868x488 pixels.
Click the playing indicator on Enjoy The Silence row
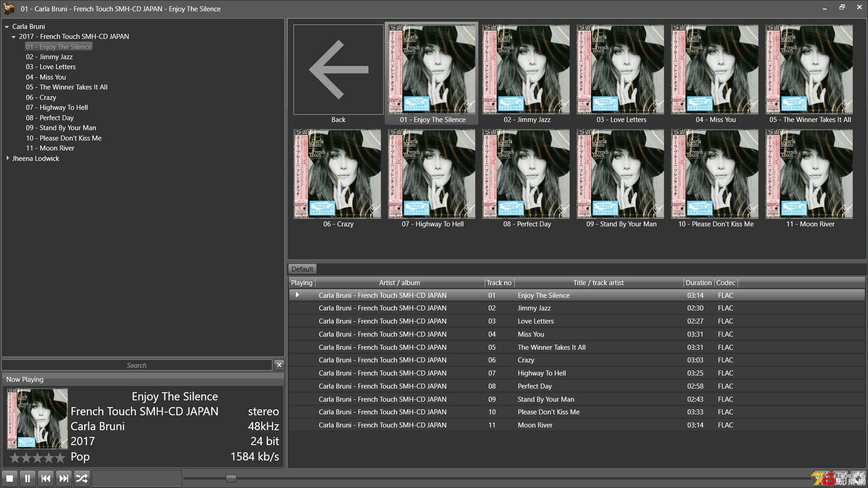(x=297, y=295)
